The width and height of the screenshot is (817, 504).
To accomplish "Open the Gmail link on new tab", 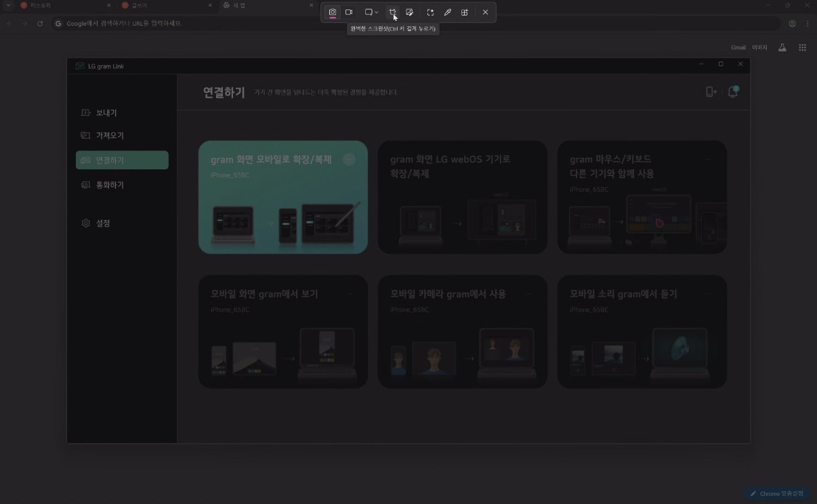I will [x=738, y=47].
